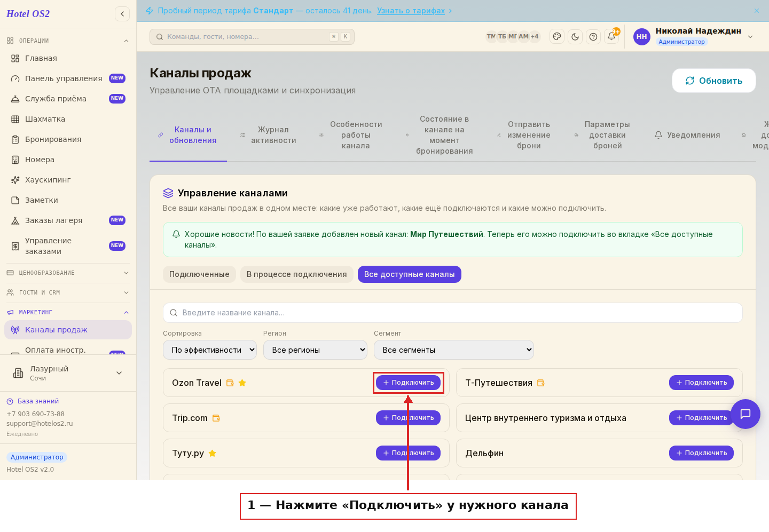This screenshot has height=532, width=769.
Task: Switch to Каналы и обновления tab
Action: coord(188,135)
